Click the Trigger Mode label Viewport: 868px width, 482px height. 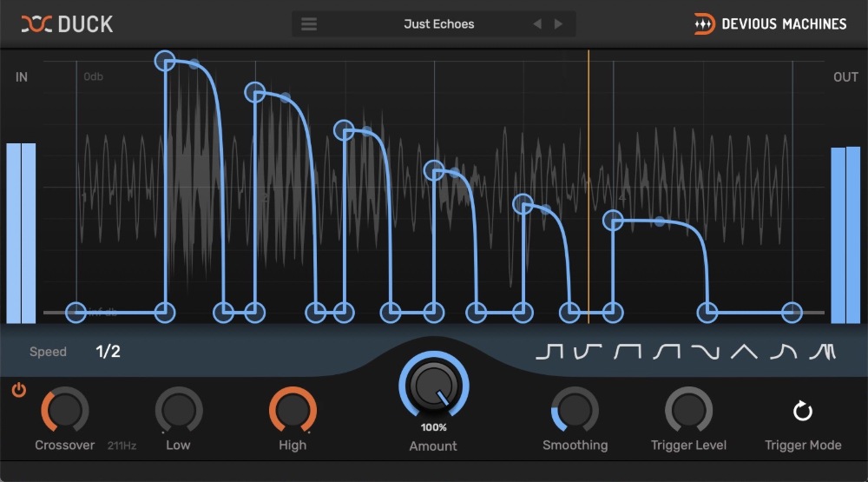click(803, 445)
